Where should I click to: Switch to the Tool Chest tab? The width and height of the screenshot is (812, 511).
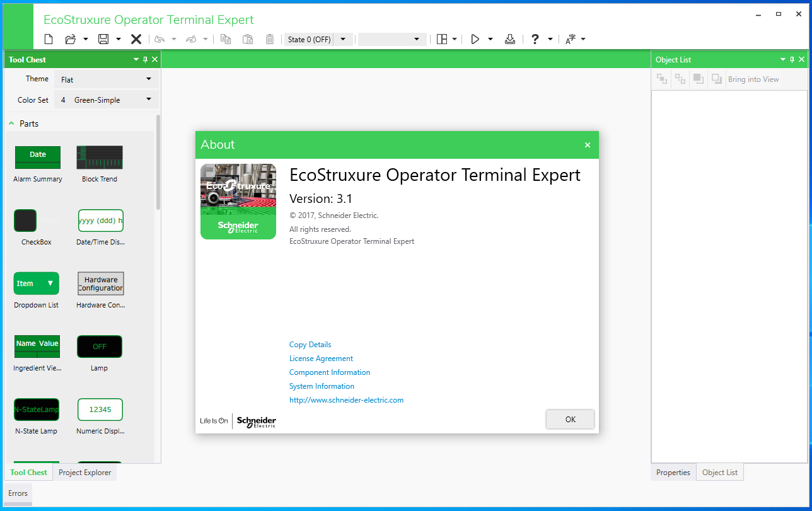29,472
